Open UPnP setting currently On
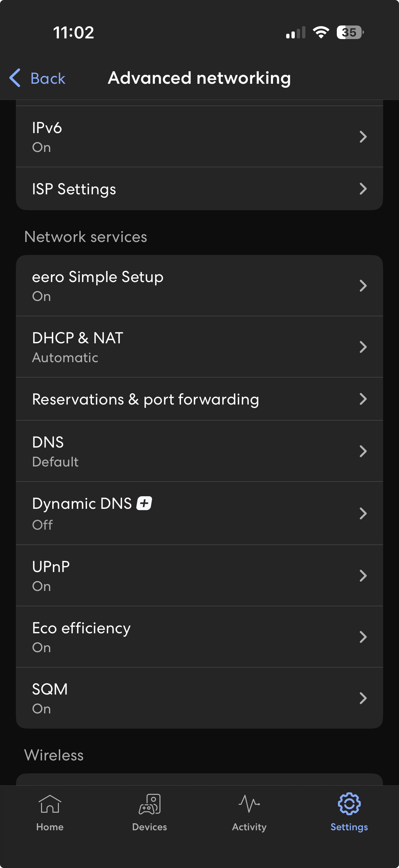This screenshot has width=399, height=868. pyautogui.click(x=199, y=575)
